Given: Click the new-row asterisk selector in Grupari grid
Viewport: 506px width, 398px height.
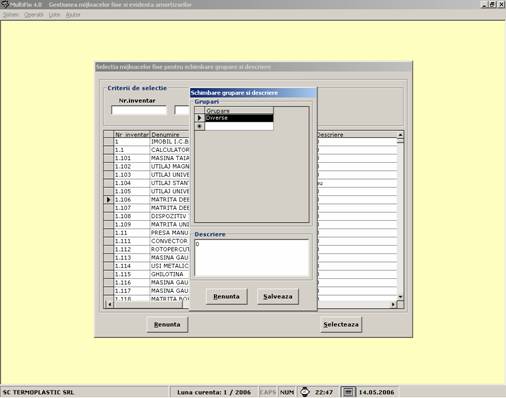Looking at the screenshot, I should click(200, 126).
